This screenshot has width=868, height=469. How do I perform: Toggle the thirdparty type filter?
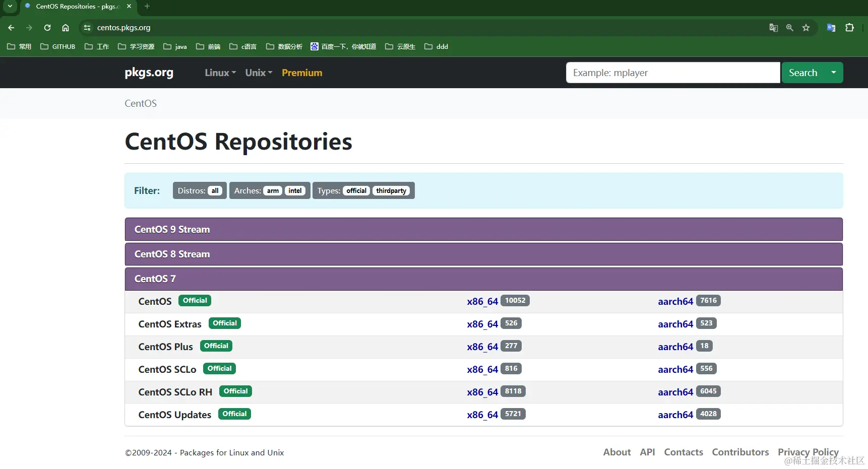[391, 190]
